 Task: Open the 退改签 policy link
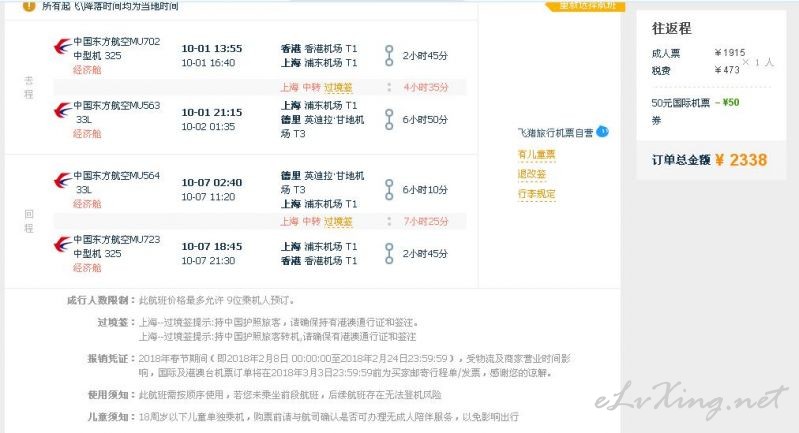[531, 174]
